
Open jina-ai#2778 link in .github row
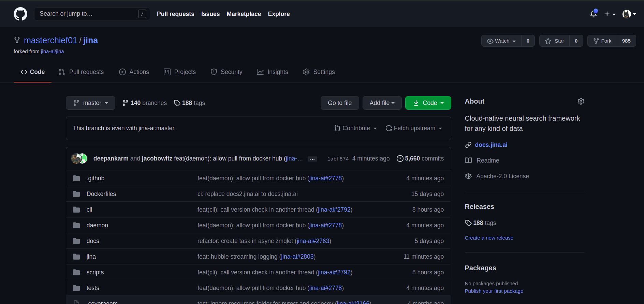[x=325, y=178]
